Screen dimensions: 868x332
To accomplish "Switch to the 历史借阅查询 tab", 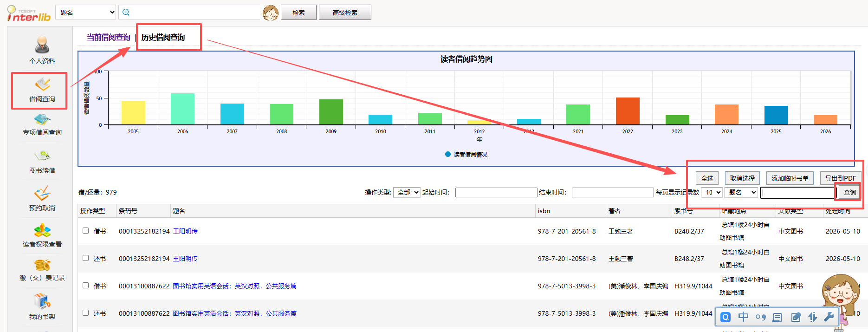I will (x=163, y=37).
